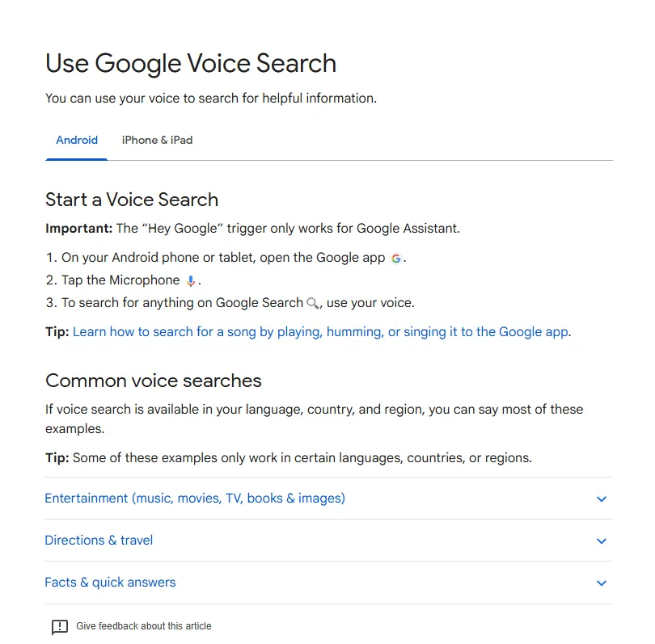The height and width of the screenshot is (644, 655).
Task: Expand the Directions & travel section
Action: coord(602,541)
